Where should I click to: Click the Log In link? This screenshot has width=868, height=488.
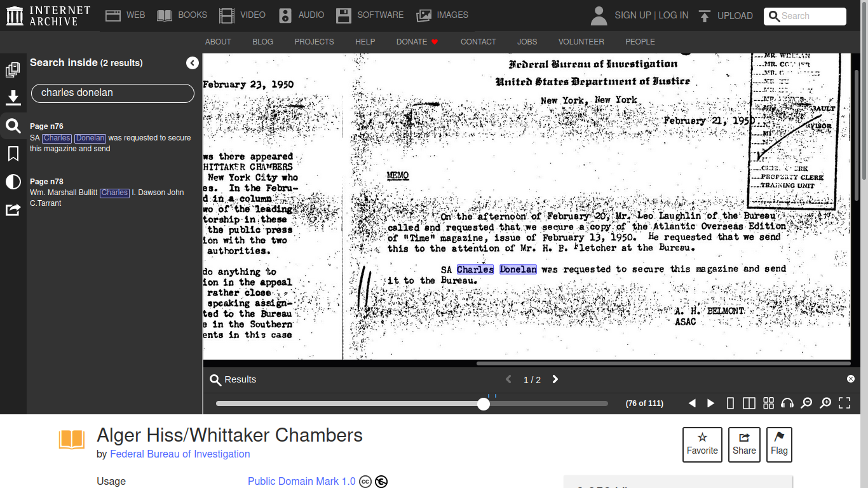point(674,15)
